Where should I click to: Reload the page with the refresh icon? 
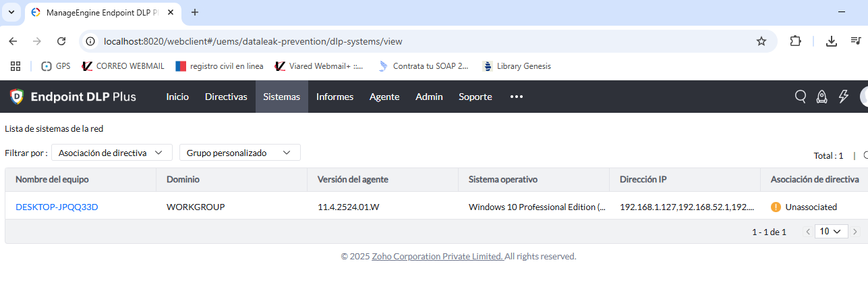coord(61,41)
